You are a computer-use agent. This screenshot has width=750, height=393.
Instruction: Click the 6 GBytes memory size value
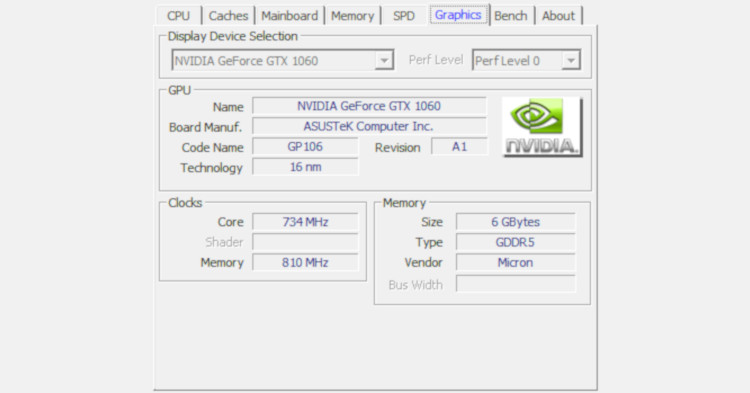click(515, 222)
